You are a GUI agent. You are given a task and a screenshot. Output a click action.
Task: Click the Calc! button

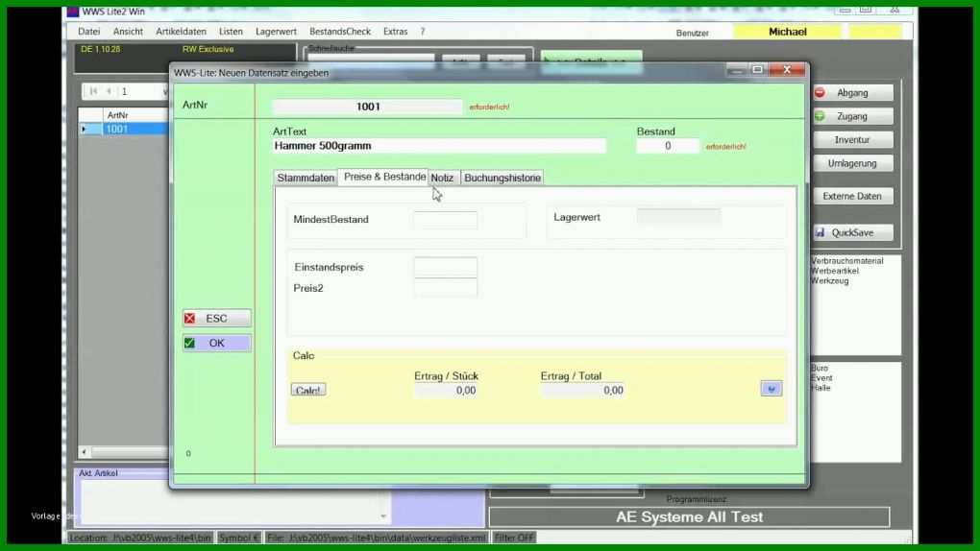[308, 390]
